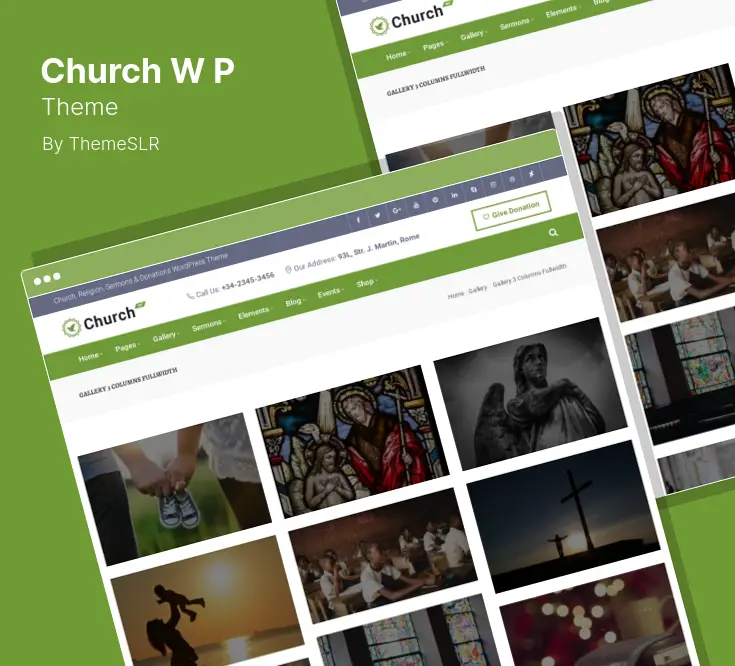735x666 pixels.
Task: Expand the Elements menu in front window
Action: click(255, 313)
